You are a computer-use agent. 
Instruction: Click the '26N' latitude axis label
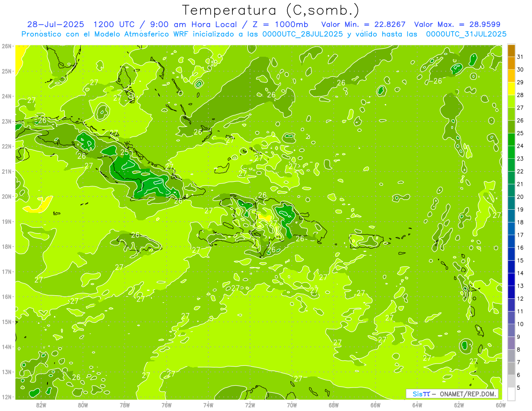click(7, 46)
